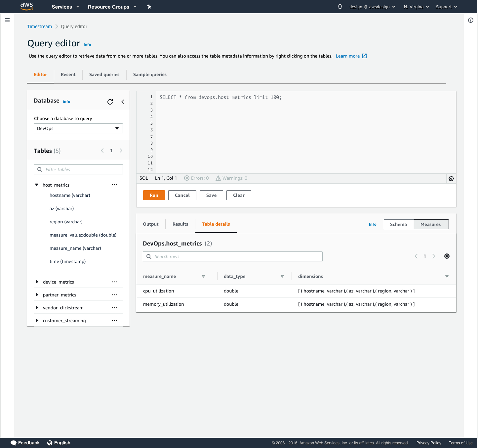Run the SQL query
This screenshot has height=448, width=478.
click(x=154, y=195)
